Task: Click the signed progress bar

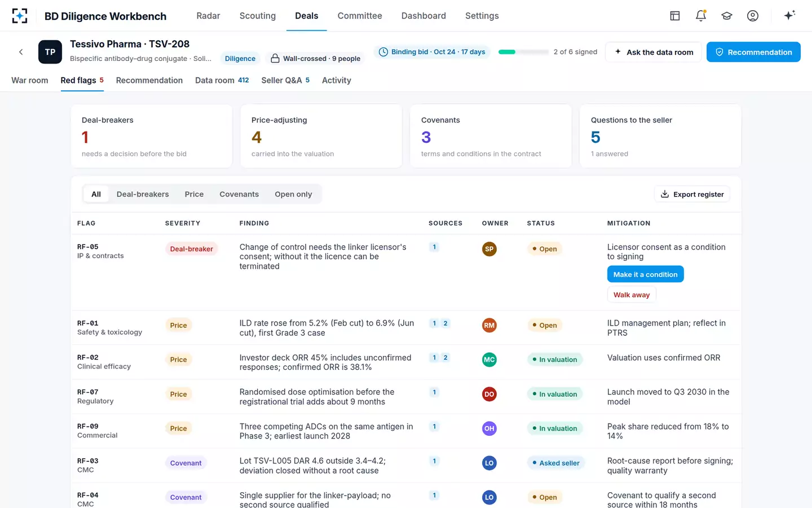Action: pos(523,52)
